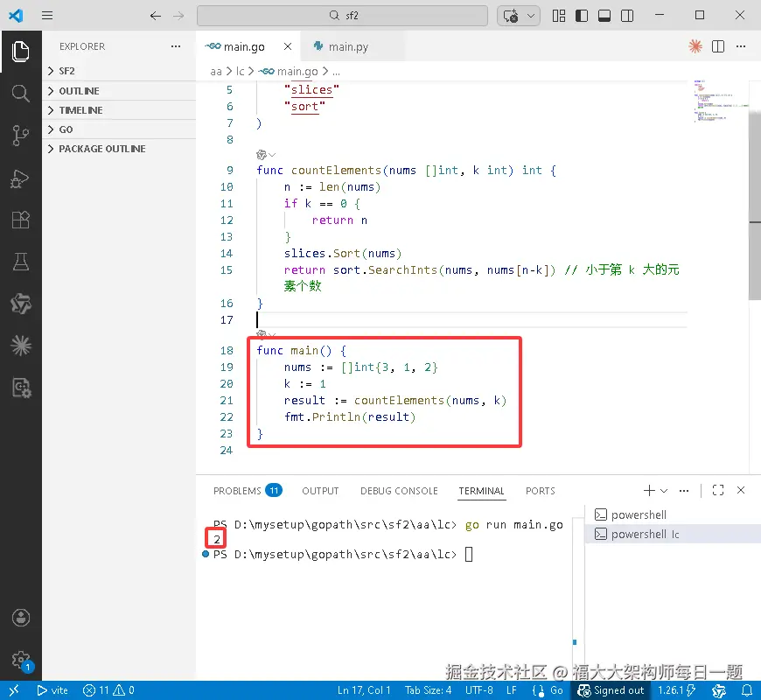Image resolution: width=761 pixels, height=700 pixels.
Task: Go forward in navigation history
Action: point(178,16)
